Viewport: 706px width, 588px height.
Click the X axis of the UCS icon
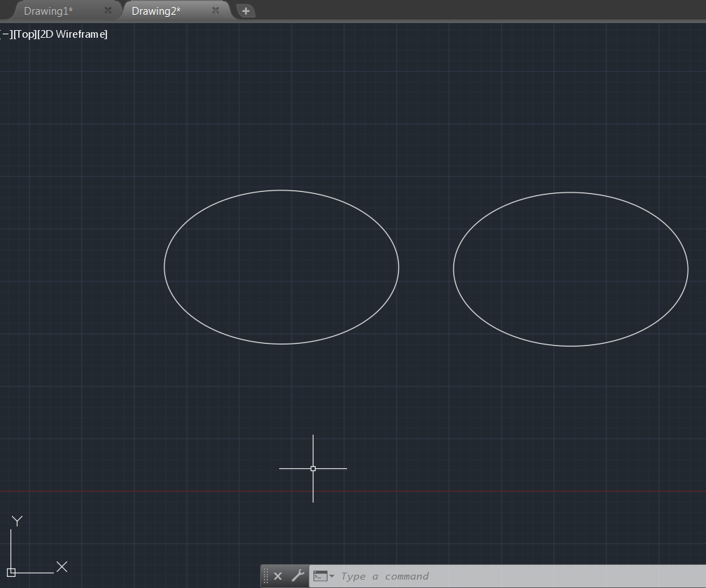(x=62, y=566)
